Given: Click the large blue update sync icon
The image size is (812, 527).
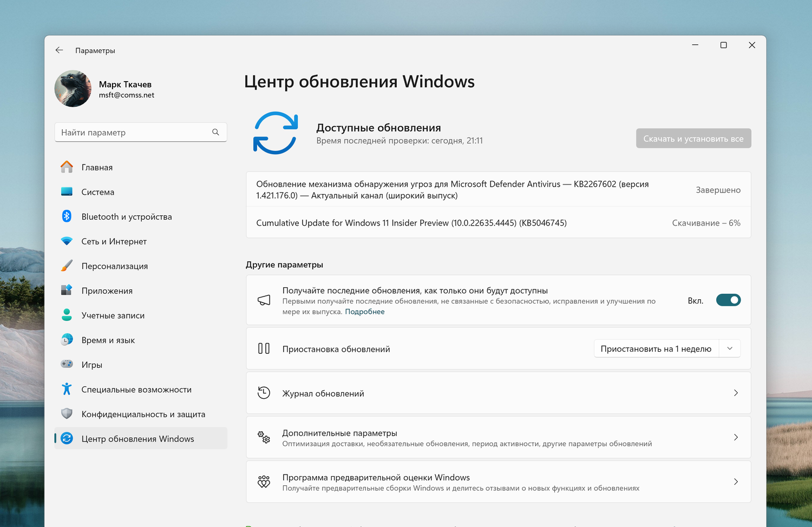Looking at the screenshot, I should pyautogui.click(x=276, y=133).
